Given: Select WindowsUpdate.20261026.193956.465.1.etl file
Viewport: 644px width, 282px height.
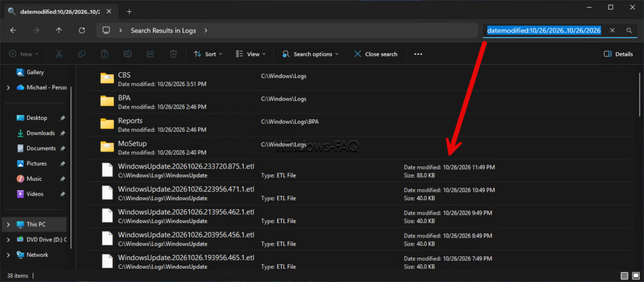Looking at the screenshot, I should (x=358, y=261).
